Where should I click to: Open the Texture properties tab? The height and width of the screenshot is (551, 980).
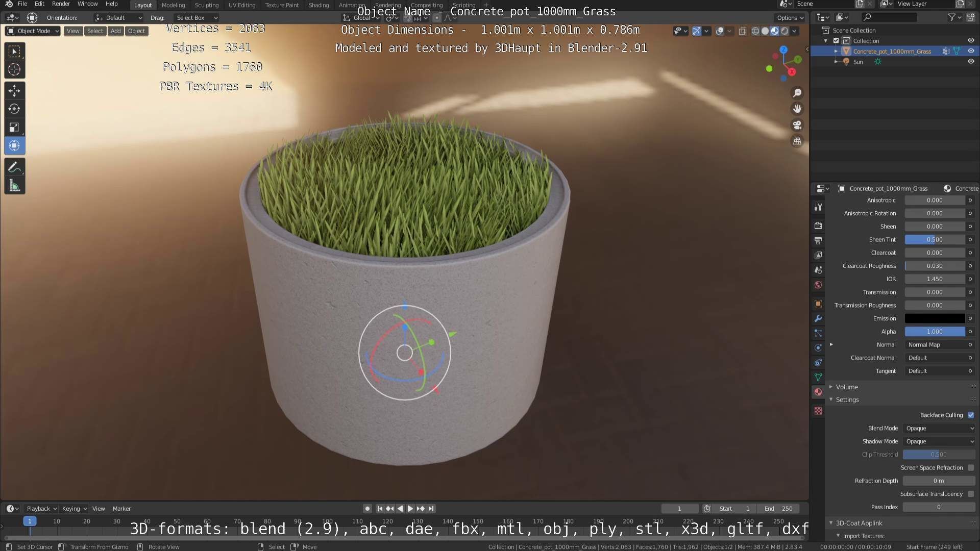pyautogui.click(x=818, y=411)
